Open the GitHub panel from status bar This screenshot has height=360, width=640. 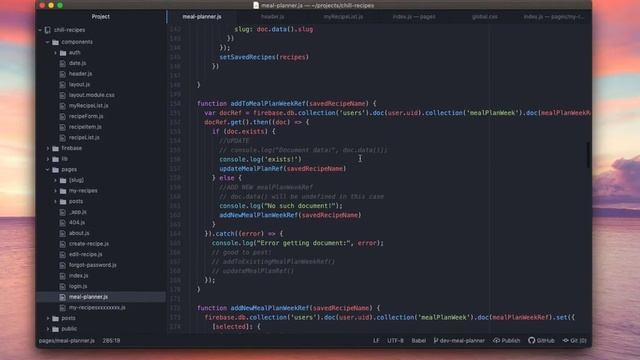pos(541,340)
